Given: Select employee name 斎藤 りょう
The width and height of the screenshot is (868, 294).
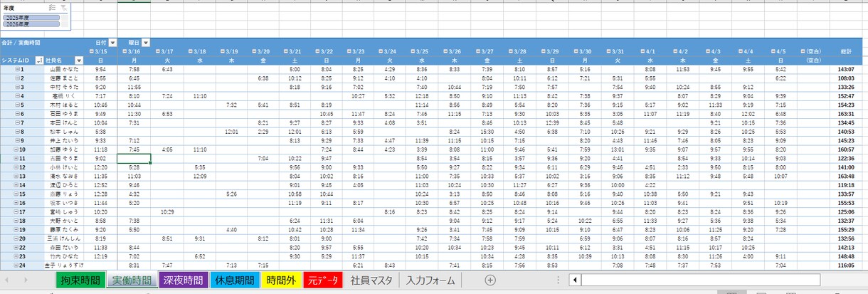Looking at the screenshot, I should pyautogui.click(x=64, y=194).
